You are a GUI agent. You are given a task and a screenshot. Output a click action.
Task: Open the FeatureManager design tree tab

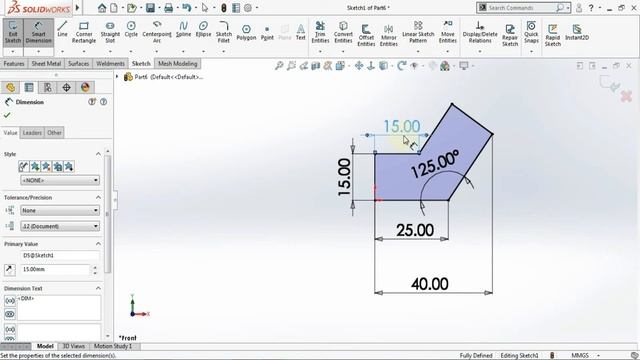point(10,87)
